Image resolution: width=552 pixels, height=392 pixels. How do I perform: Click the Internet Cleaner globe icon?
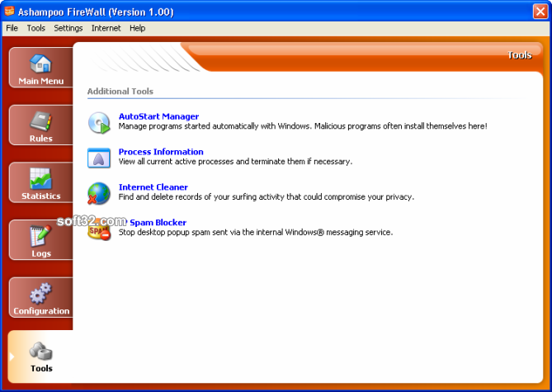[98, 193]
